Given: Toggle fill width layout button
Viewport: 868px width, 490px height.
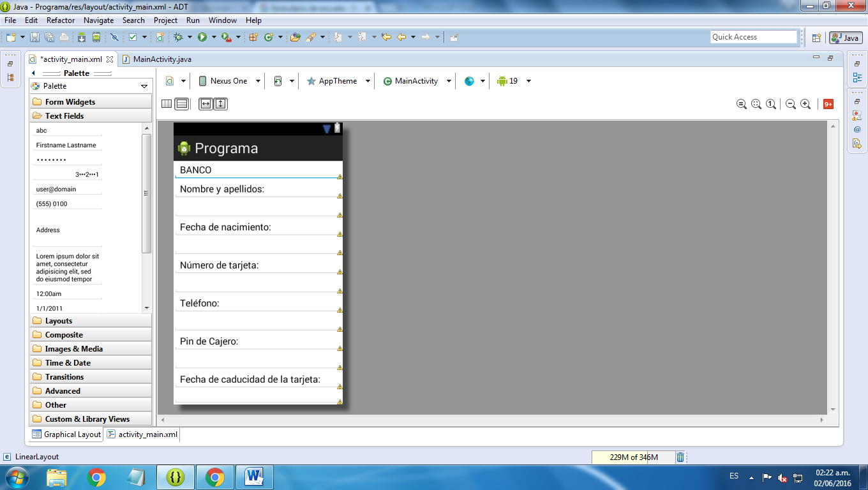Looking at the screenshot, I should (x=206, y=103).
